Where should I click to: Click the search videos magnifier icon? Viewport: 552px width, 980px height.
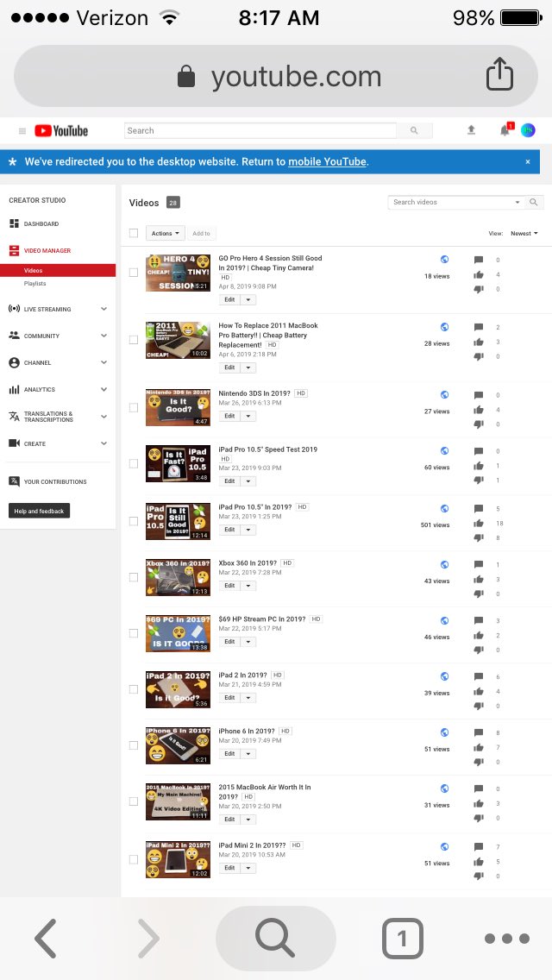click(x=534, y=202)
